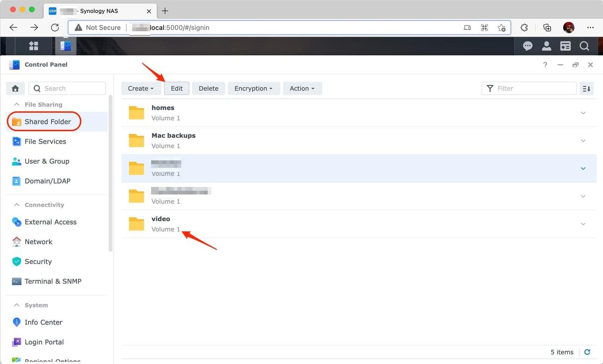Click inside the Filter input field
Viewport: 603px width, 364px height.
click(529, 88)
